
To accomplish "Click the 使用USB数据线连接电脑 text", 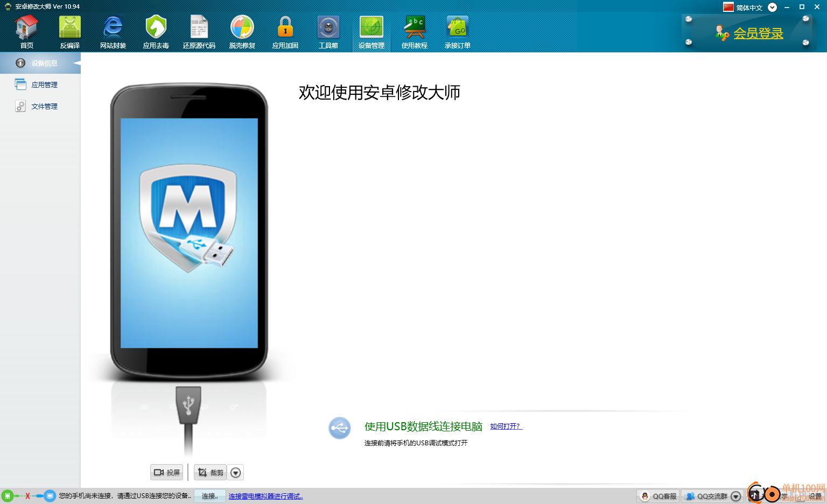I will [x=423, y=426].
